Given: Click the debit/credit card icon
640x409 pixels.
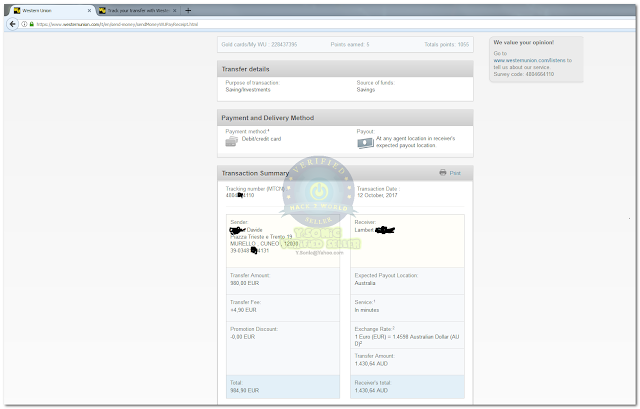Looking at the screenshot, I should [x=231, y=141].
